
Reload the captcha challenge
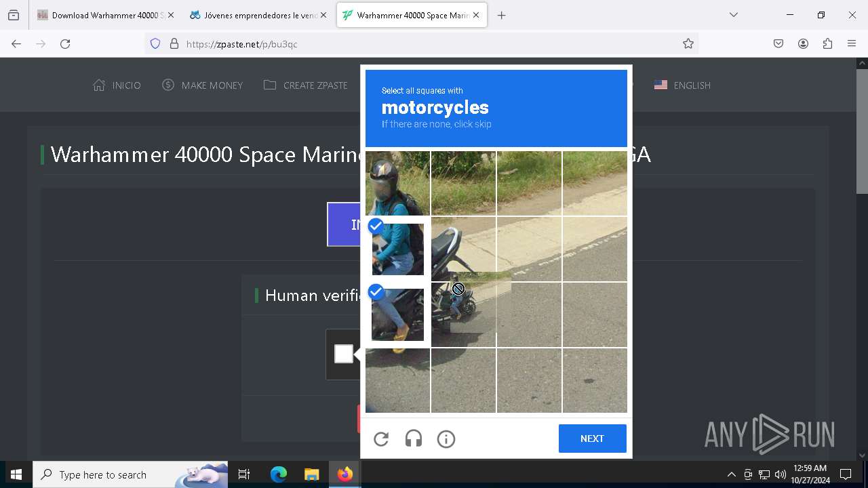381,439
